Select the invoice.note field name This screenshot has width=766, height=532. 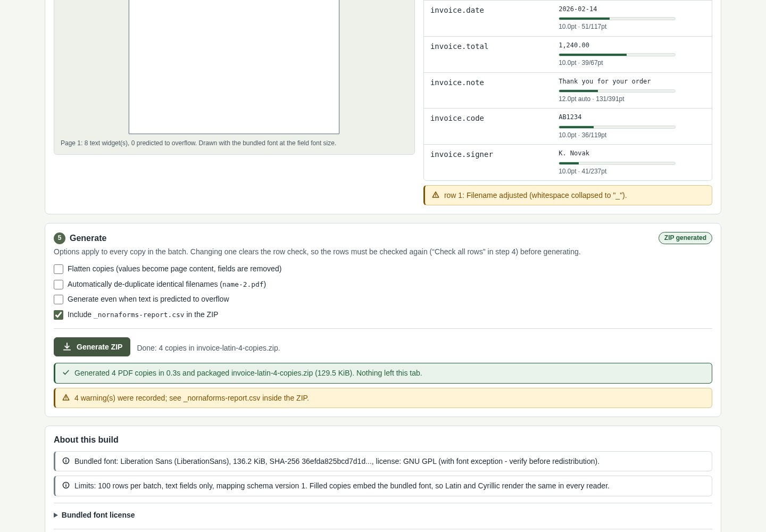click(x=457, y=82)
